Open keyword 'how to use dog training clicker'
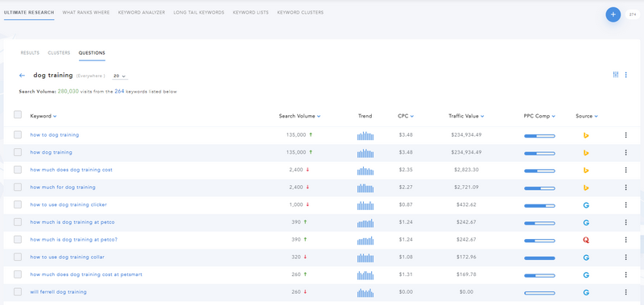This screenshot has height=305, width=644. pos(68,205)
